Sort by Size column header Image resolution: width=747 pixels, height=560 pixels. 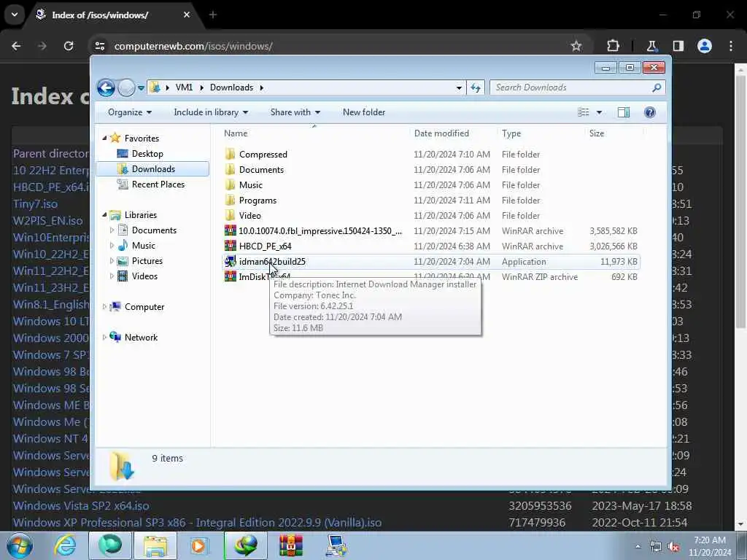[597, 133]
